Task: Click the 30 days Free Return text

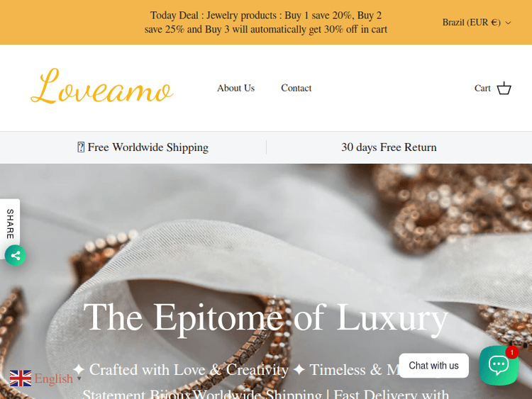Action: [389, 147]
